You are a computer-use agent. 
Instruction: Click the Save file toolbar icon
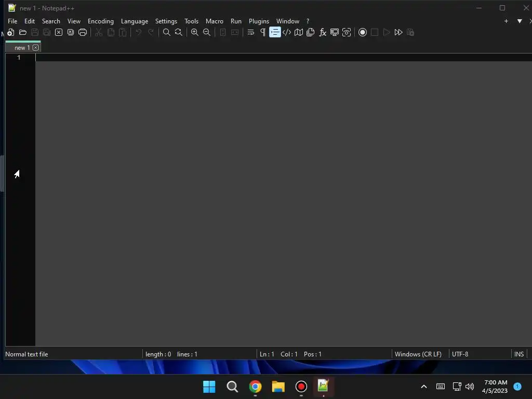click(35, 32)
